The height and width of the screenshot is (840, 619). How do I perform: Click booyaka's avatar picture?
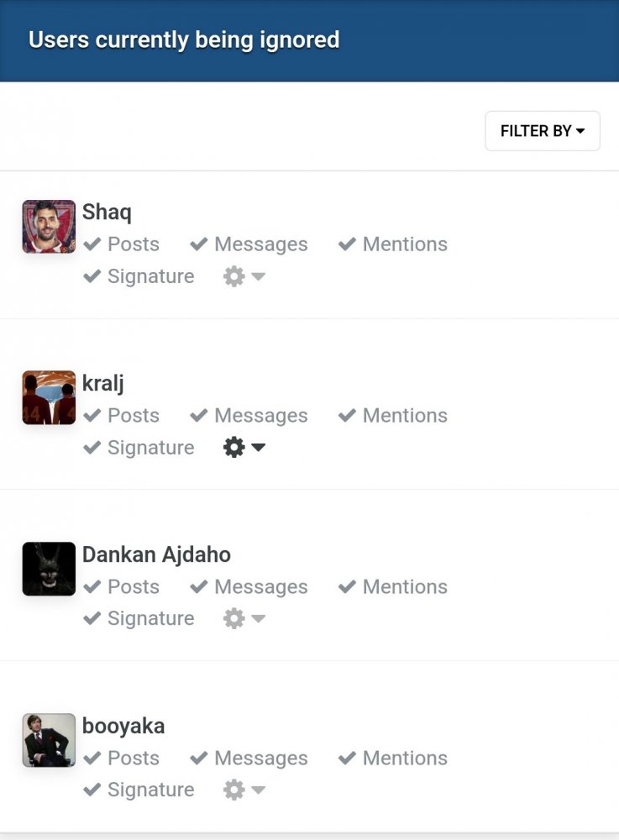pos(49,740)
